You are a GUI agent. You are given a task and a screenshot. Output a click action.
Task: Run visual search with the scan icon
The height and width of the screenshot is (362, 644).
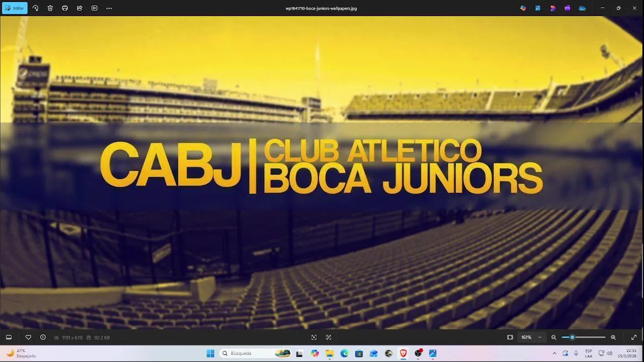tap(314, 337)
